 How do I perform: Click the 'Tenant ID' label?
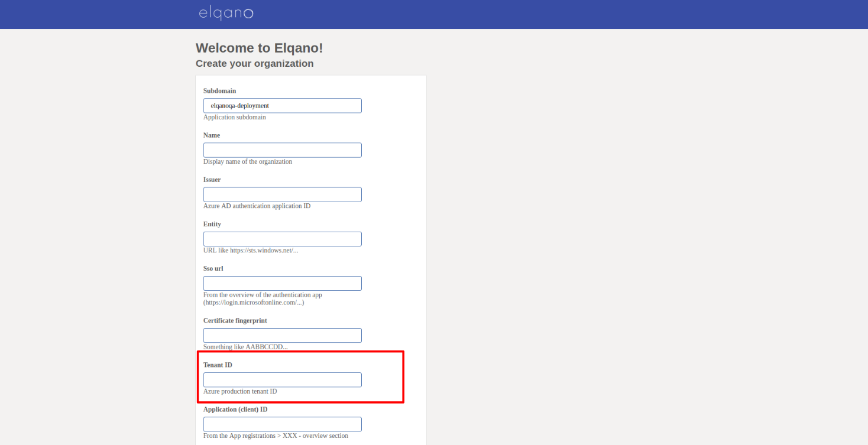pyautogui.click(x=218, y=365)
